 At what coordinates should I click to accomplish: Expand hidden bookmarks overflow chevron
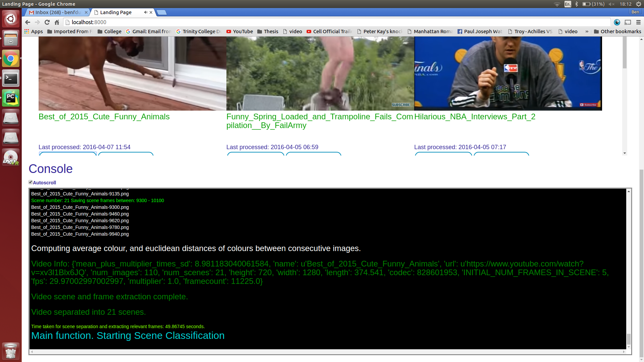(x=587, y=32)
